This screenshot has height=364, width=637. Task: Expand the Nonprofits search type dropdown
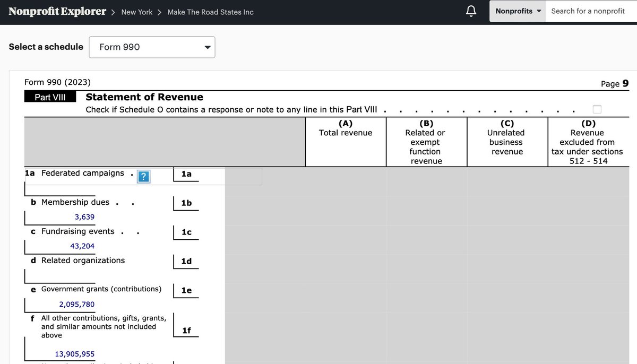[x=518, y=11]
